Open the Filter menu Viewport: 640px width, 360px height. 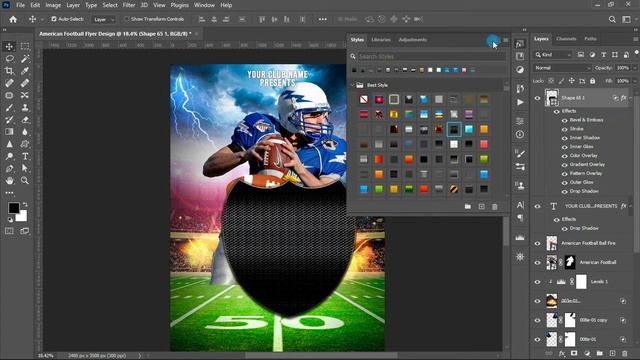point(129,5)
